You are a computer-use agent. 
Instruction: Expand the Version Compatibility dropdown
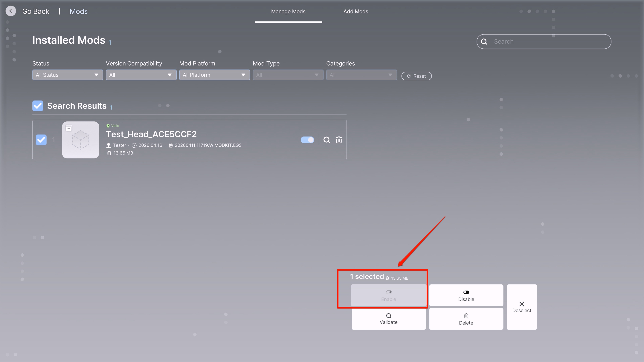tap(141, 75)
